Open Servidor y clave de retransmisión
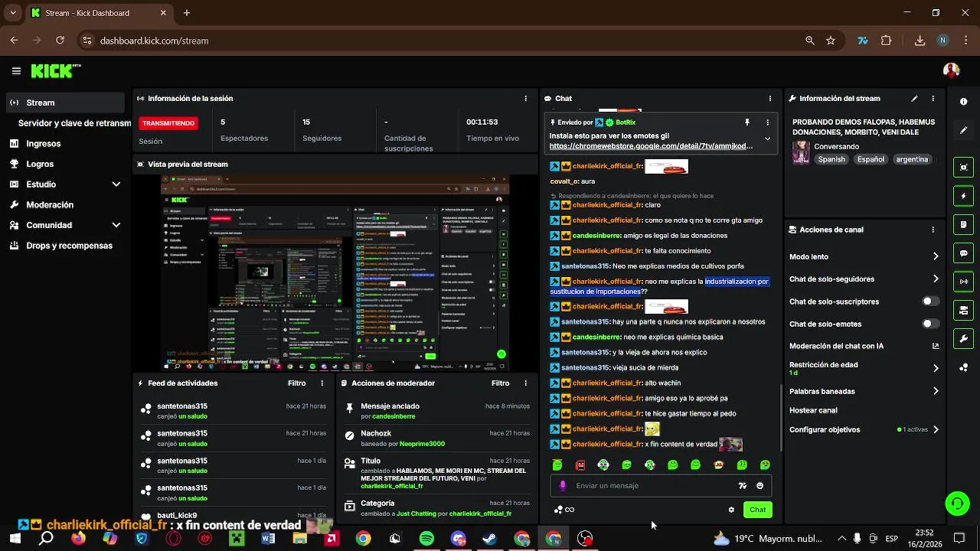The image size is (980, 551). (x=74, y=123)
